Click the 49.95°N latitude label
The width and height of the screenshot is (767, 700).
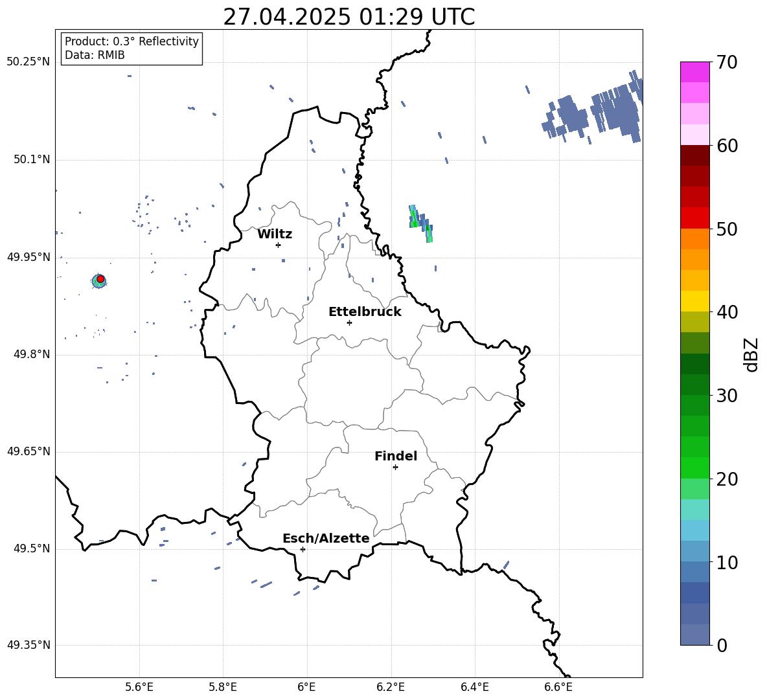click(x=29, y=257)
